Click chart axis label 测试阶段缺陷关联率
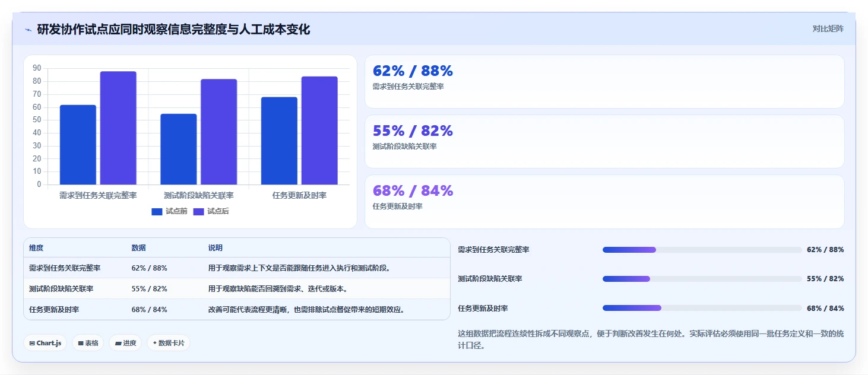 tap(199, 195)
